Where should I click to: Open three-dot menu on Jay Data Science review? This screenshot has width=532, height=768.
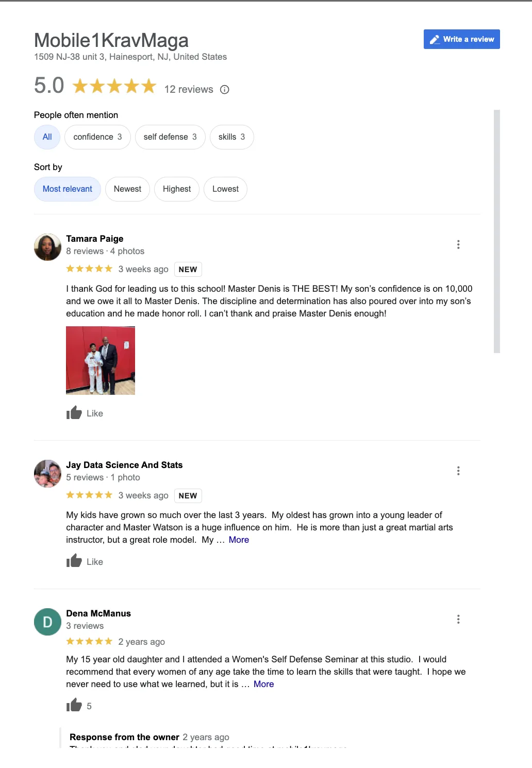click(x=458, y=471)
